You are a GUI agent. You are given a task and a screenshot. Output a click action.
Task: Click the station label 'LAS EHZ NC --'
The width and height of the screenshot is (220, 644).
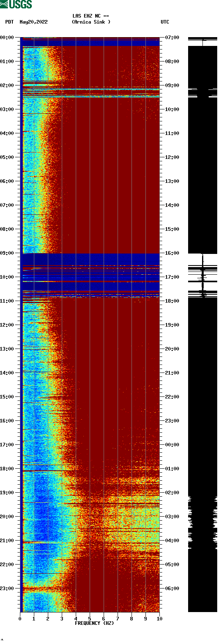tap(91, 16)
